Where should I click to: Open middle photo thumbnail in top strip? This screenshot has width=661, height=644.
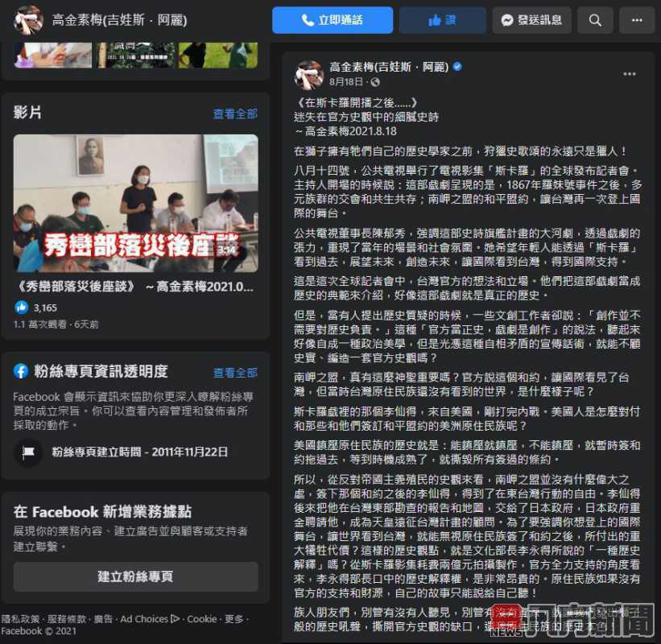click(136, 55)
